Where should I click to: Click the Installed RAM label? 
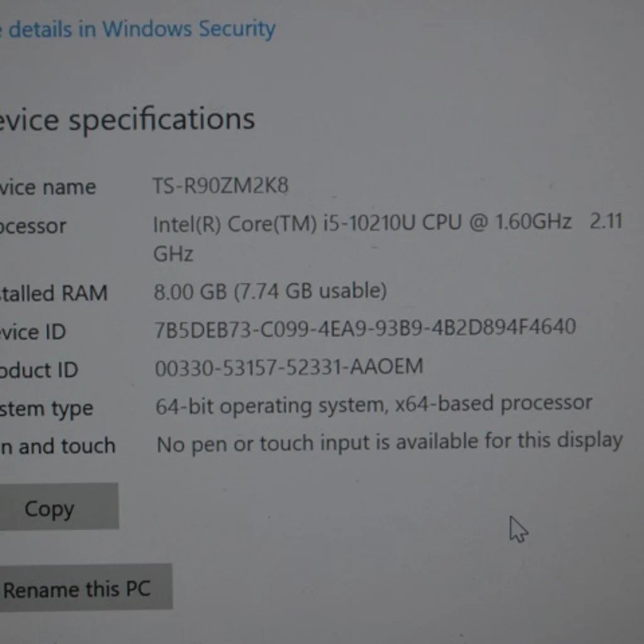53,293
